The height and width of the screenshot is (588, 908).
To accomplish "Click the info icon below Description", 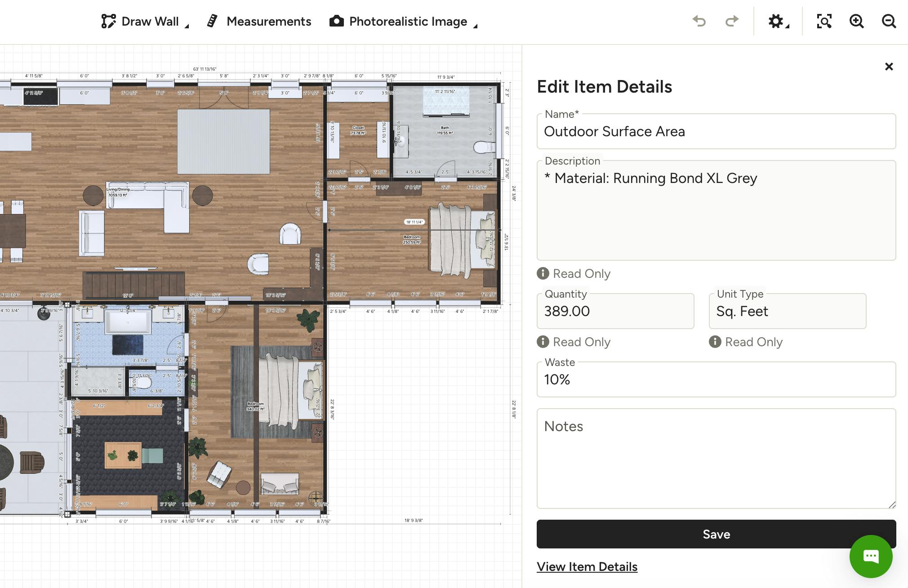I will (x=543, y=273).
